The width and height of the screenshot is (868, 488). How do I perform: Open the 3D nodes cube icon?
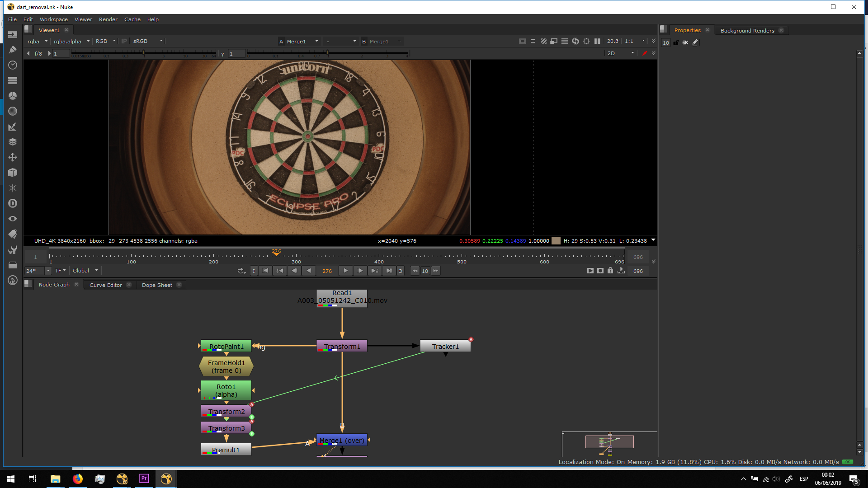point(13,173)
